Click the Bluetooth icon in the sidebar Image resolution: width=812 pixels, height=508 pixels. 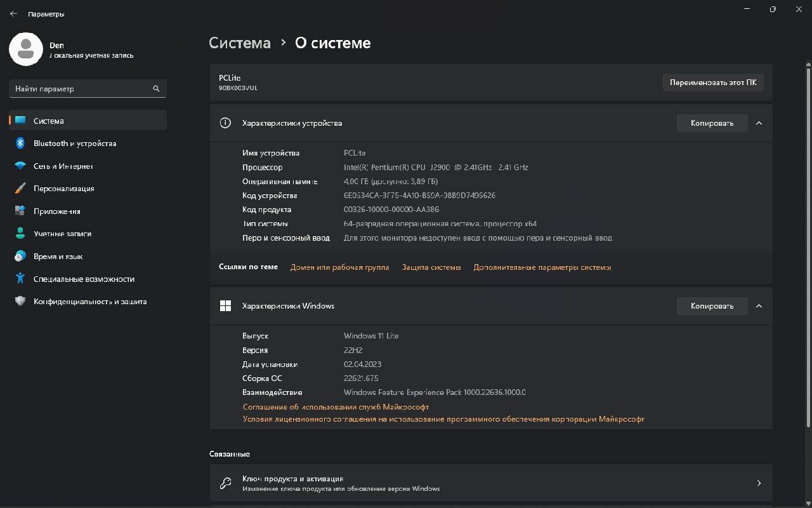20,144
